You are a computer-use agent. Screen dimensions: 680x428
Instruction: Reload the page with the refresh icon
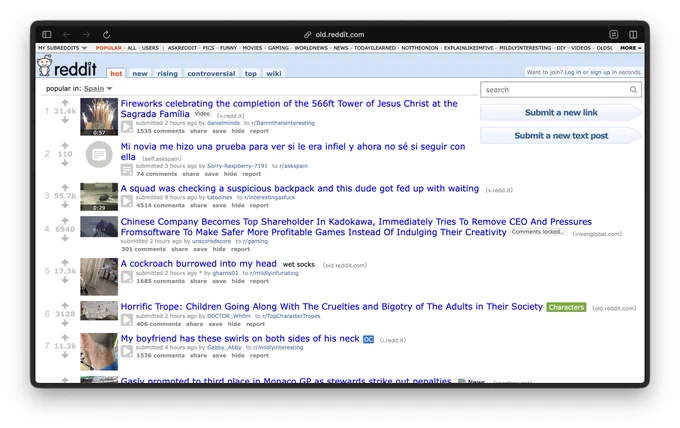[106, 34]
